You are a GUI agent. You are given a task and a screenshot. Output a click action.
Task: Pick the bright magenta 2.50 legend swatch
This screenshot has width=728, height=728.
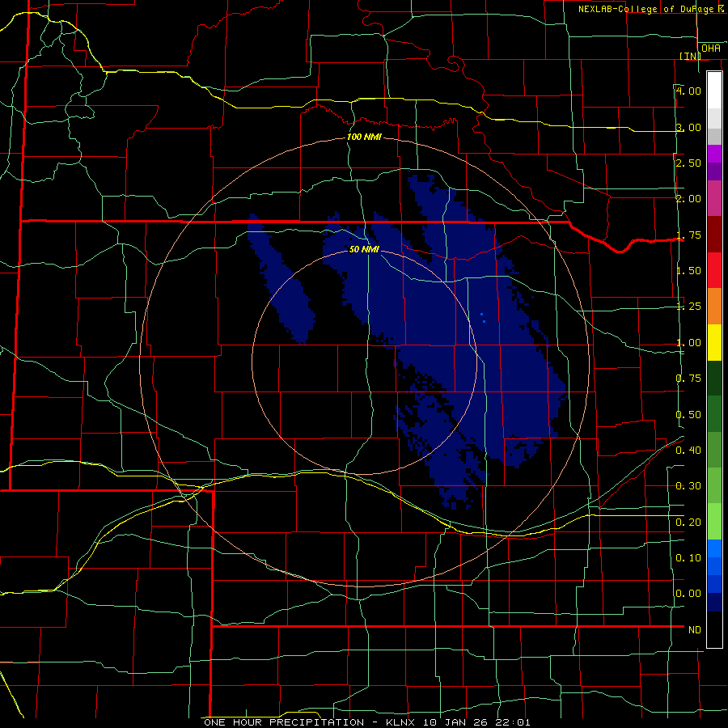click(714, 154)
